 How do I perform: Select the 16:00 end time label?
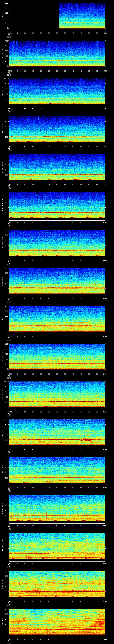105,450
